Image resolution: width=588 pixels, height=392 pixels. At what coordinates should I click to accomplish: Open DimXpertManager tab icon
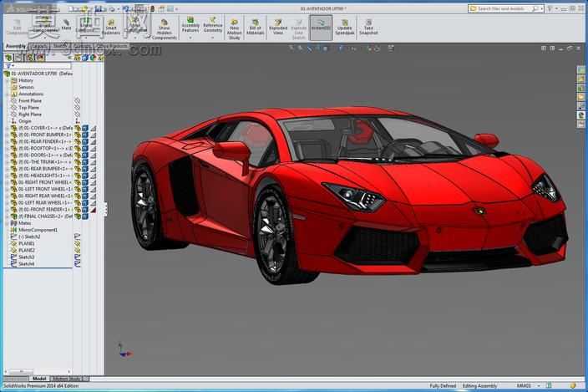pos(40,58)
